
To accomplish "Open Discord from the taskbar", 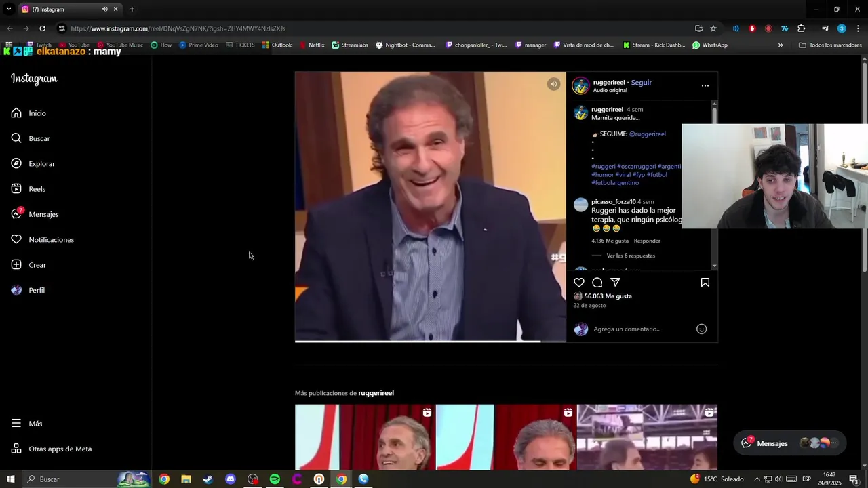I will point(231,479).
